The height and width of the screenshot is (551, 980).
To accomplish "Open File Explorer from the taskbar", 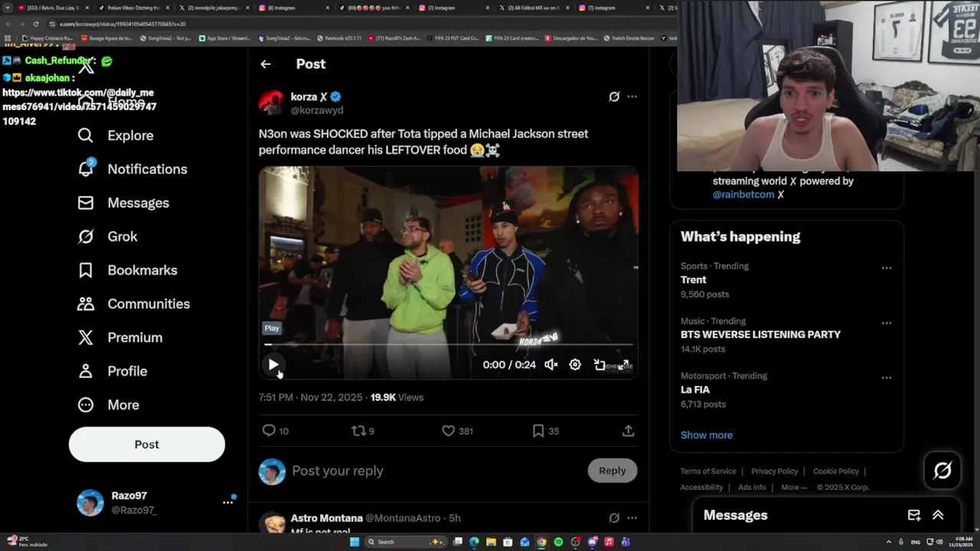I will point(491,542).
